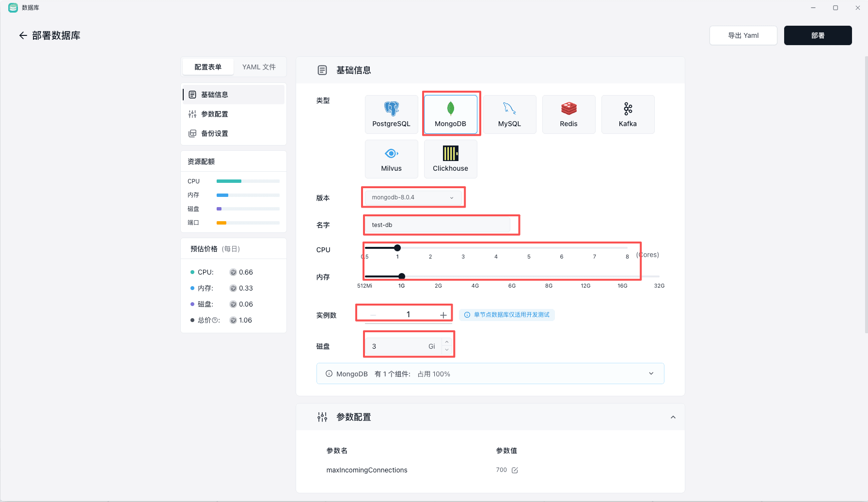Screen dimensions: 868x502
Task: Select Redis database type
Action: (x=568, y=114)
